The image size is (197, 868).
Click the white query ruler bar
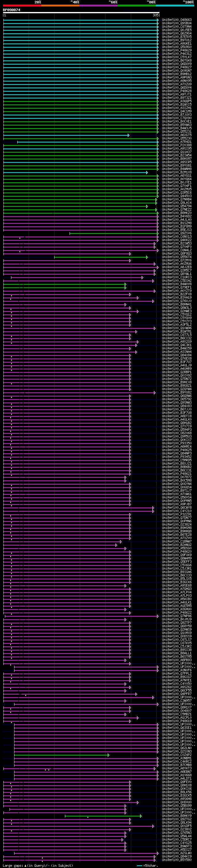click(x=81, y=13)
